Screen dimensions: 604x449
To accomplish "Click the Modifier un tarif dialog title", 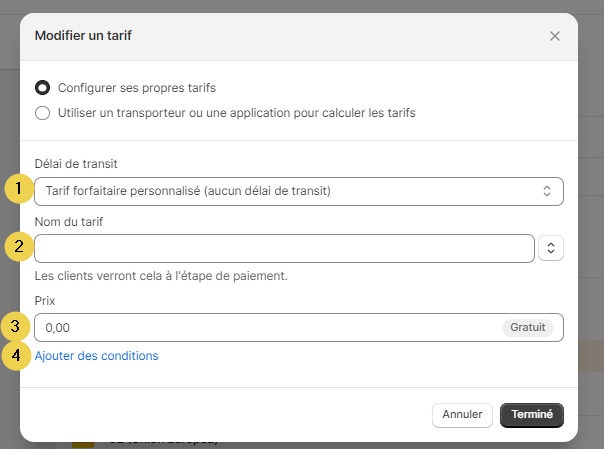I will point(84,36).
